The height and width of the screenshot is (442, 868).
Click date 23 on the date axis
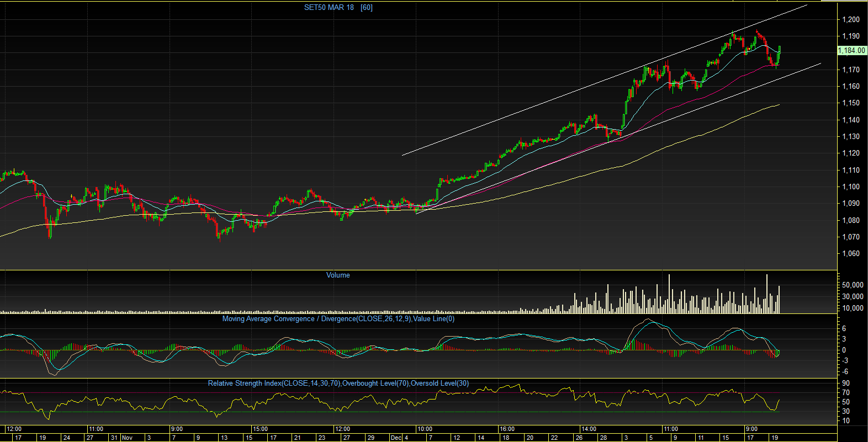tap(322, 438)
